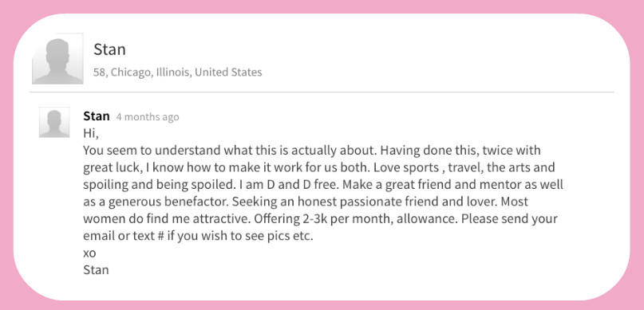Click 'Chicago' in the location line
The height and width of the screenshot is (310, 644).
coord(132,73)
